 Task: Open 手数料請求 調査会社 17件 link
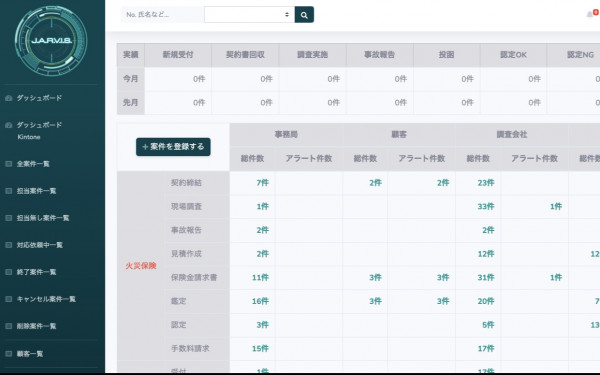click(486, 349)
